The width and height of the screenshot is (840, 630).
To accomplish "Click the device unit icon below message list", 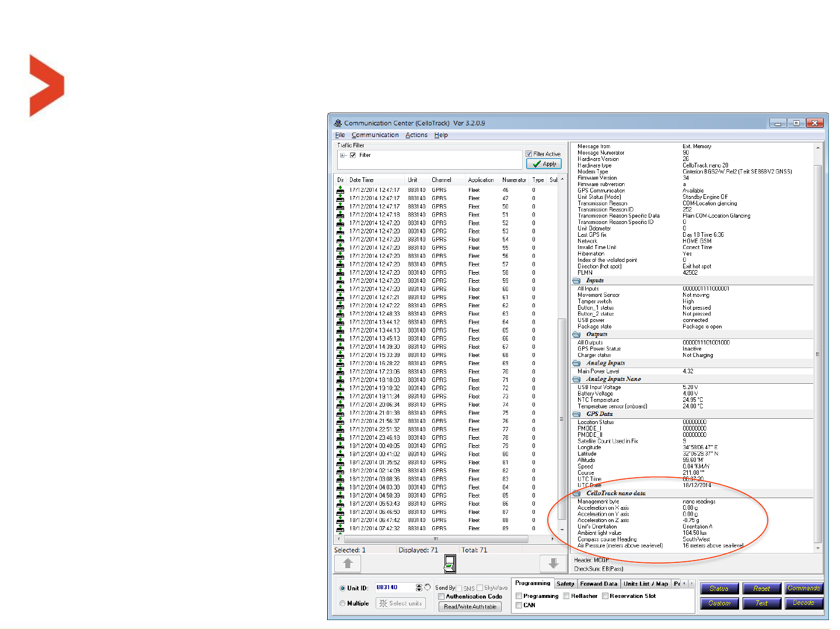I will click(x=450, y=563).
